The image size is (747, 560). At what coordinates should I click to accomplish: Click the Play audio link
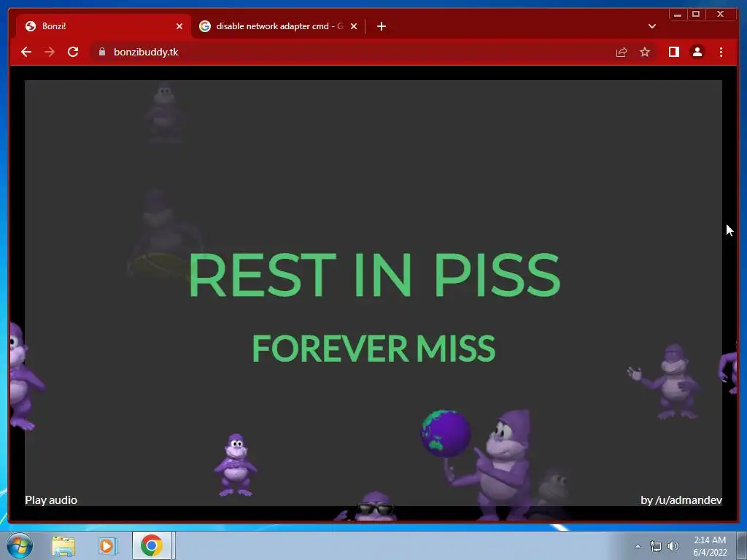click(x=51, y=500)
